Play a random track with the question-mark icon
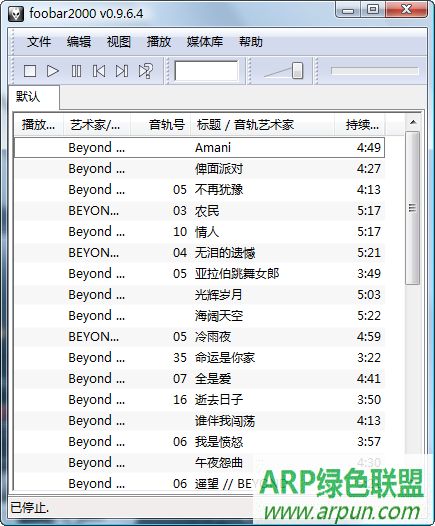This screenshot has width=435, height=526. point(145,71)
